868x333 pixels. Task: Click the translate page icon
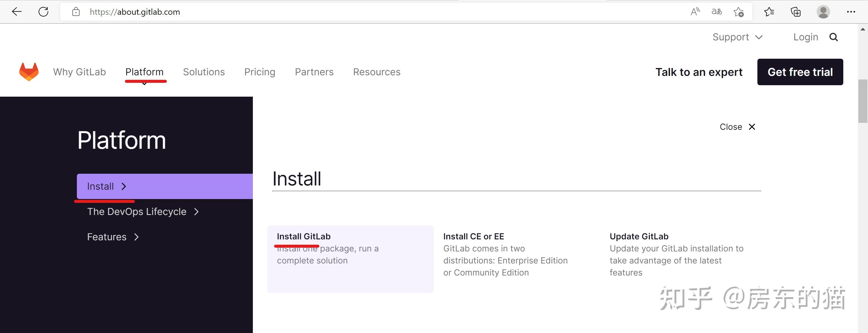[x=717, y=12]
